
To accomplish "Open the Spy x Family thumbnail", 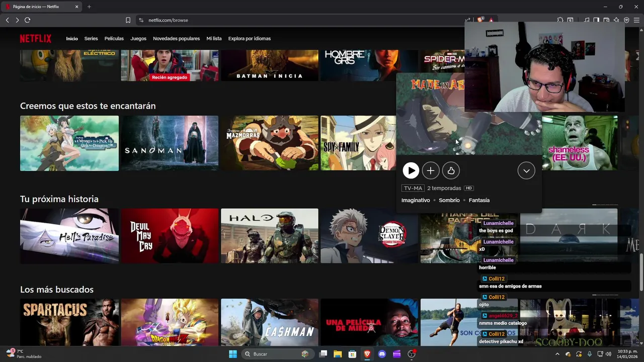I will click(x=358, y=143).
